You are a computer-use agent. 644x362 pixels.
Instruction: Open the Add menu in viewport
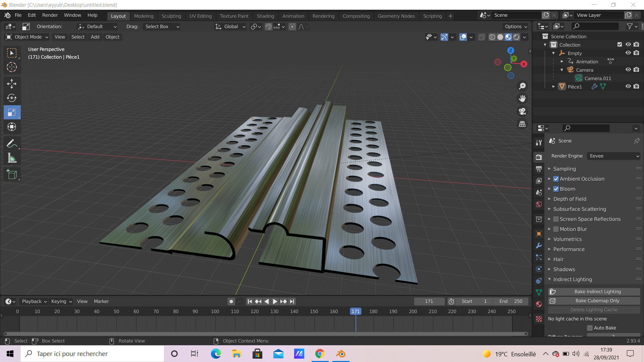click(x=95, y=37)
